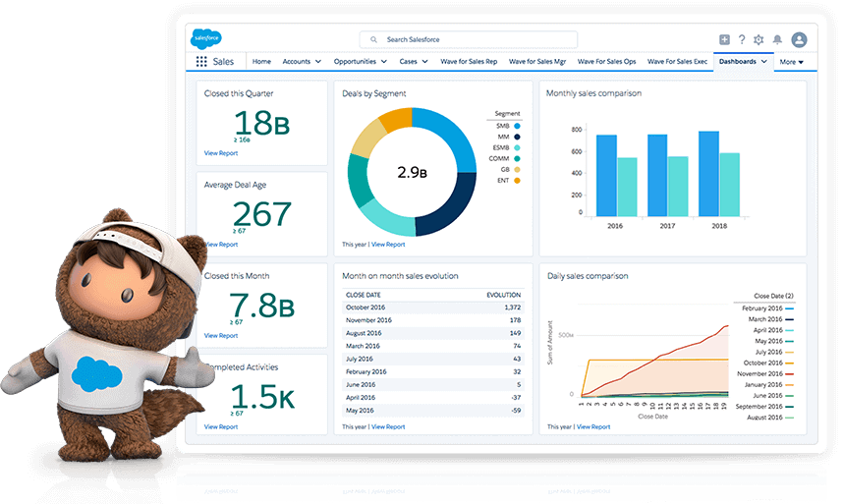Click the 1.5K Completed Activities metric
The width and height of the screenshot is (843, 504).
coord(263,397)
